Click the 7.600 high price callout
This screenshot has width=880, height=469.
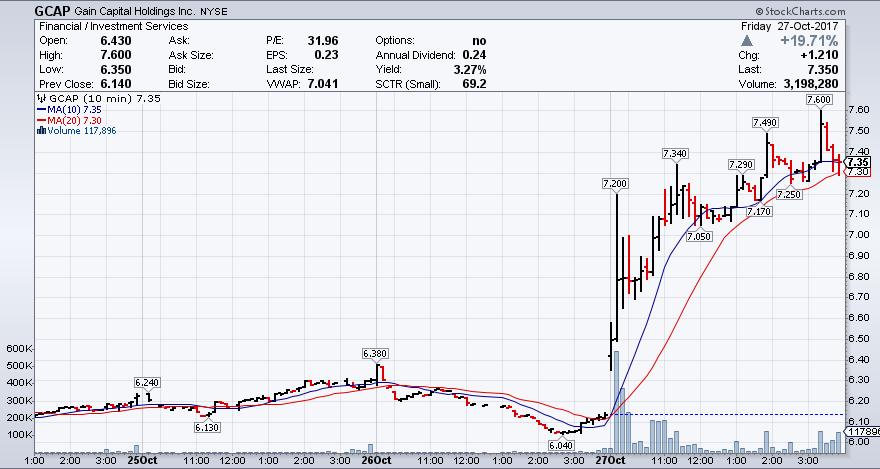[820, 100]
